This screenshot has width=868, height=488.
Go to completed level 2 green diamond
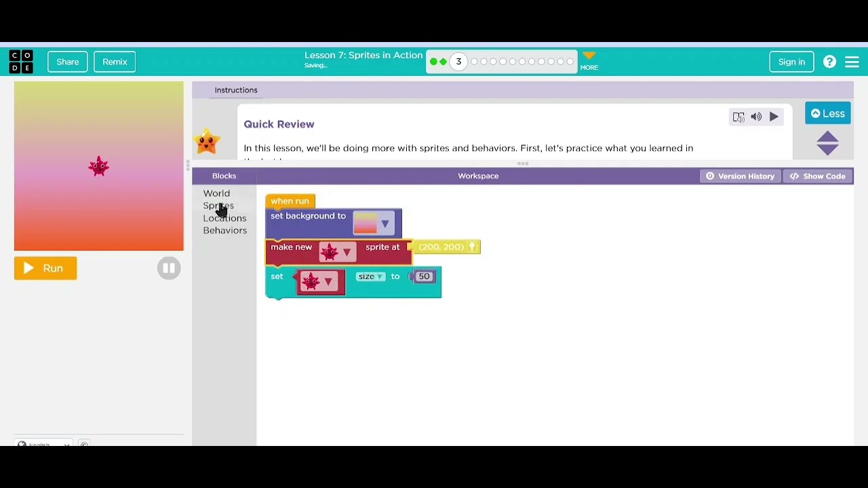443,62
